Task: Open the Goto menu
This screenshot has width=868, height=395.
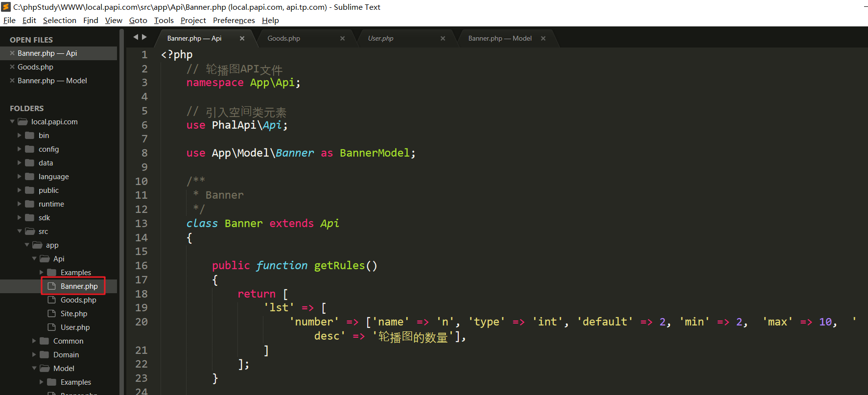Action: (138, 21)
